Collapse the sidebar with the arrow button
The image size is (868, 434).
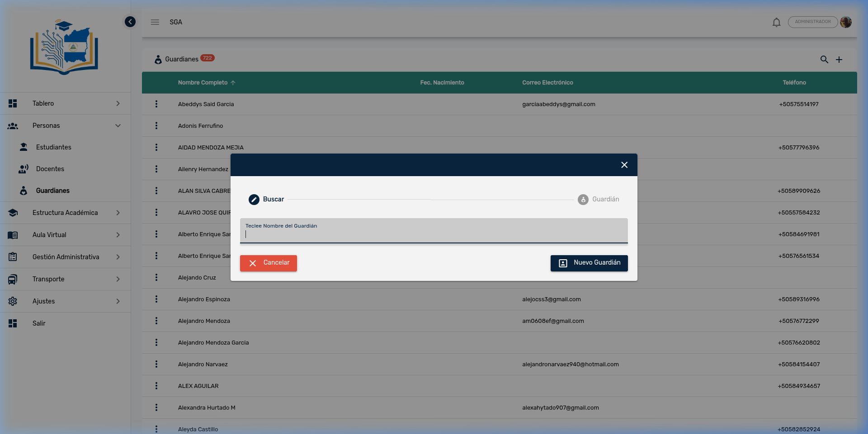point(130,22)
